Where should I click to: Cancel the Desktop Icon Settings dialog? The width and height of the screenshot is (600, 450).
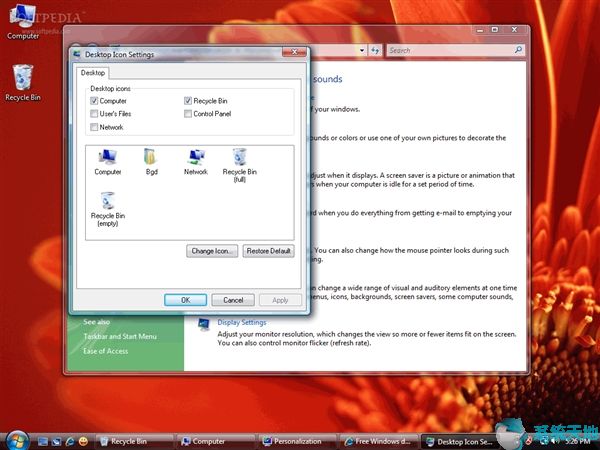[233, 300]
